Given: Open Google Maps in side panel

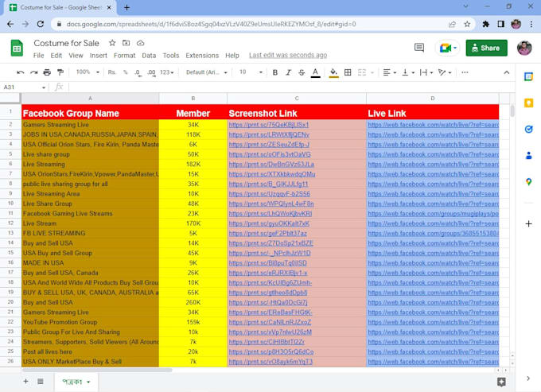Looking at the screenshot, I should click(x=528, y=182).
